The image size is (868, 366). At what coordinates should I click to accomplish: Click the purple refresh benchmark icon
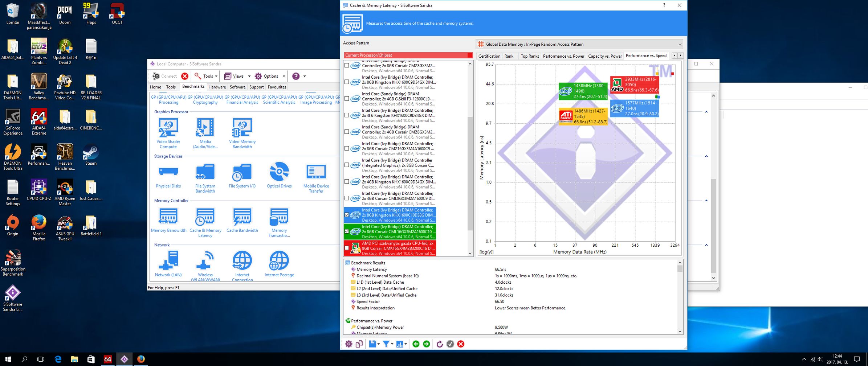(x=440, y=344)
